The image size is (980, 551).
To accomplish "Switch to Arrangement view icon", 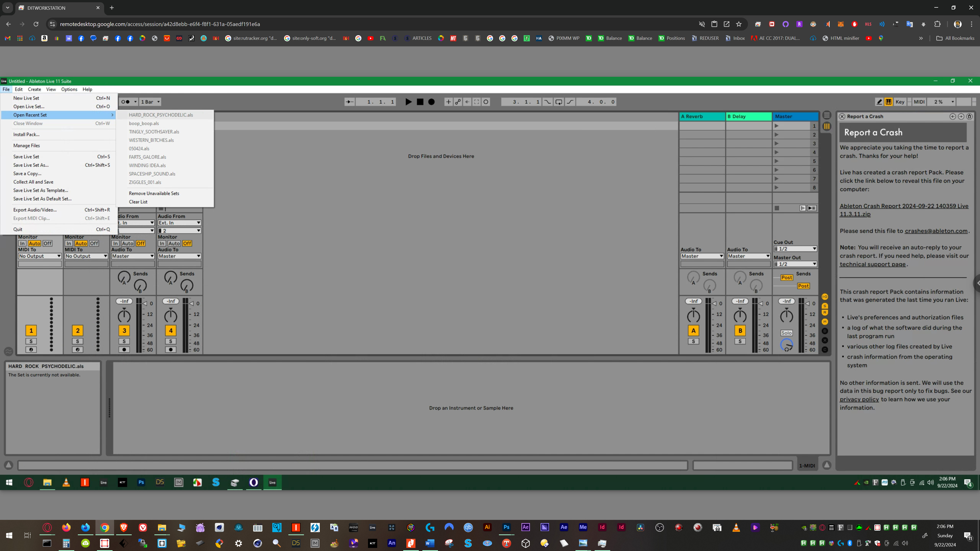I will point(827,115).
